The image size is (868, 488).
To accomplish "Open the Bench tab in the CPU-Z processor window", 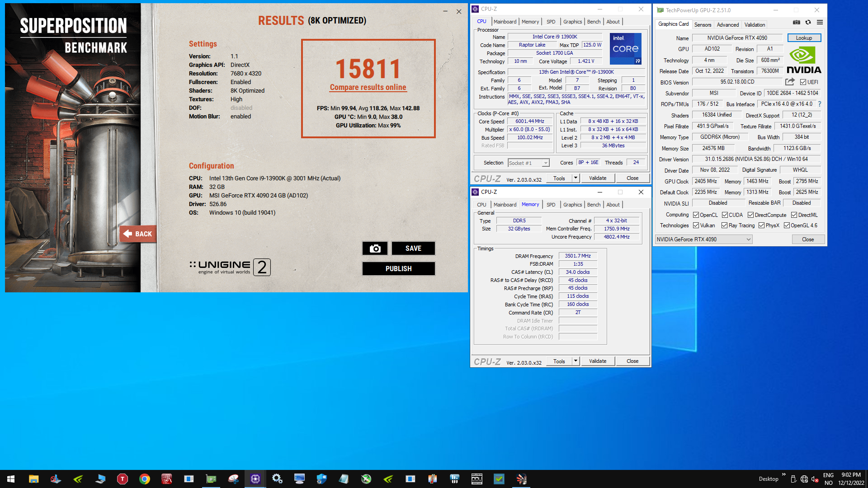I will coord(594,22).
